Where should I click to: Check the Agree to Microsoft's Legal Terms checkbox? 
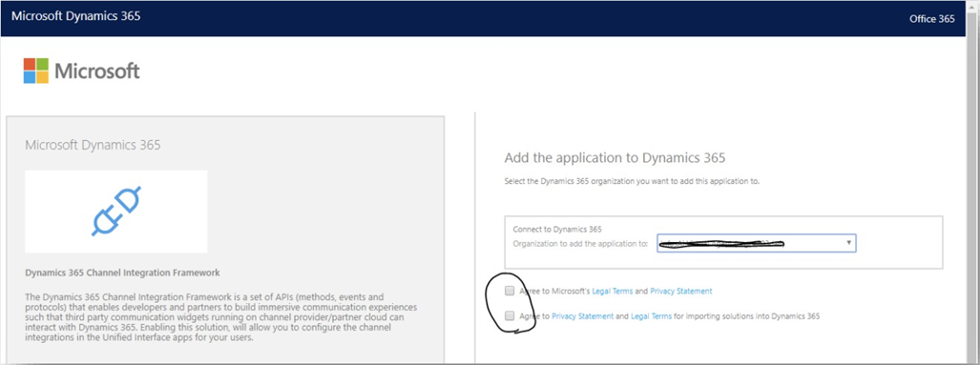pos(510,291)
